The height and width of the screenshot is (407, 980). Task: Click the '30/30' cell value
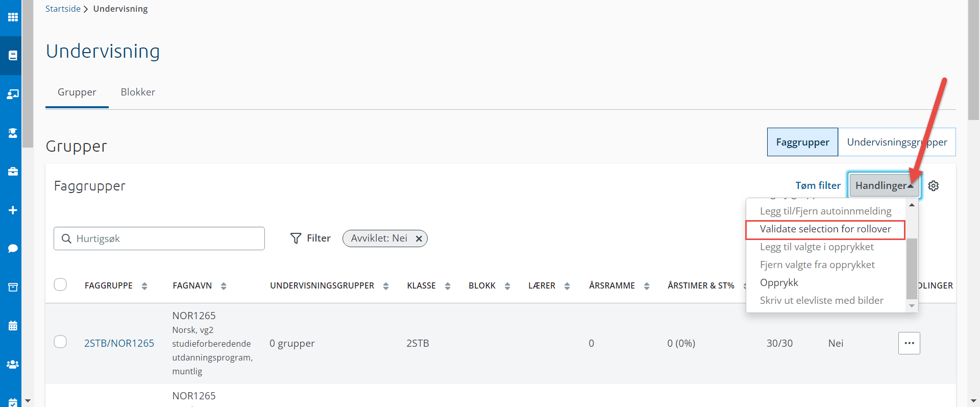[x=779, y=343]
